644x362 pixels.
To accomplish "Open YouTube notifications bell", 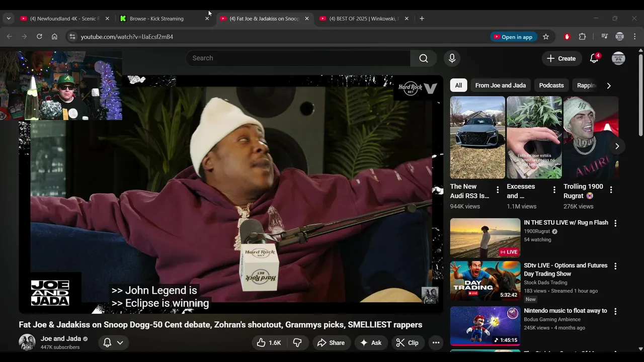I will pyautogui.click(x=594, y=58).
